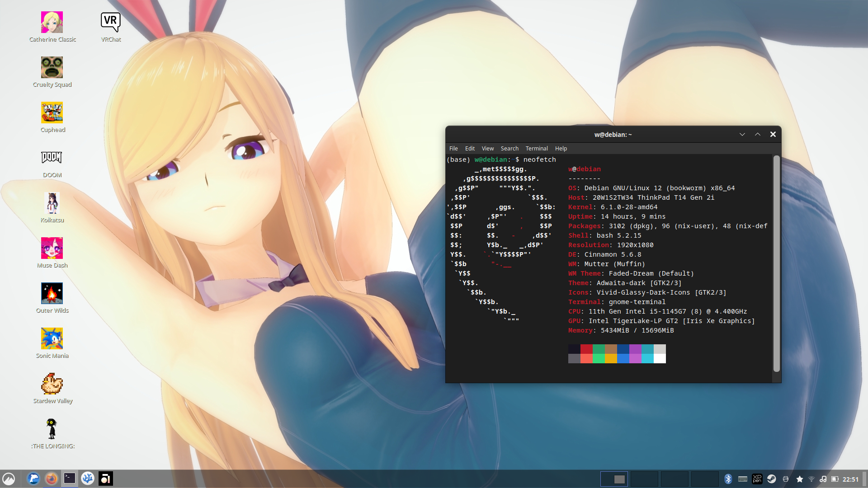This screenshot has width=868, height=488.
Task: Open the XP-Pen tray icon
Action: click(757, 479)
